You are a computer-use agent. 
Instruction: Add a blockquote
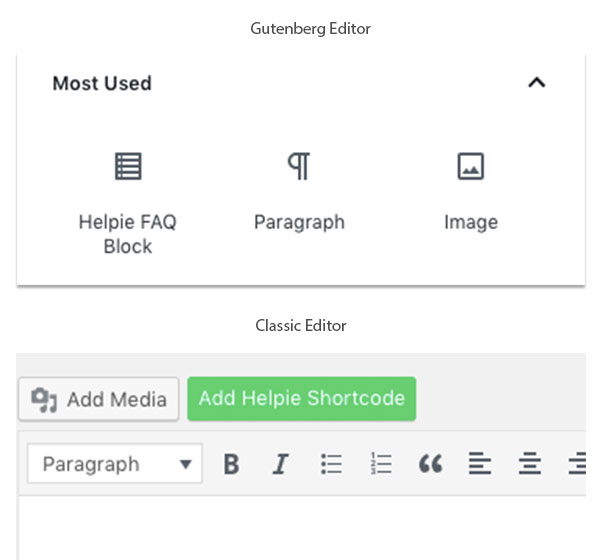tap(430, 464)
